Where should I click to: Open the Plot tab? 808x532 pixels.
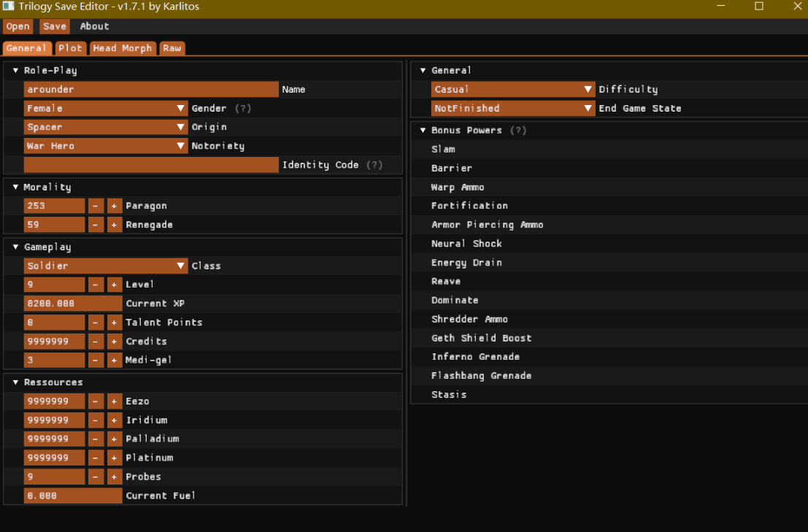pyautogui.click(x=70, y=48)
